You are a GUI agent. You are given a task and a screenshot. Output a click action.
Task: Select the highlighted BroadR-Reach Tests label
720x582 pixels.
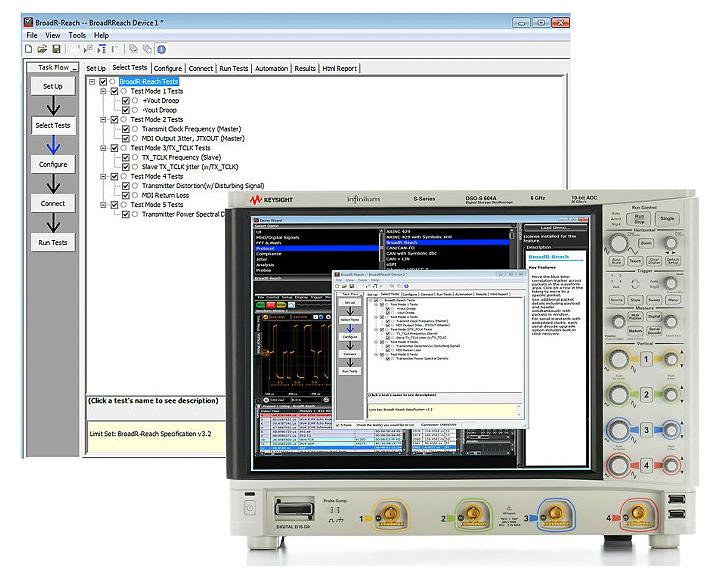tap(149, 82)
